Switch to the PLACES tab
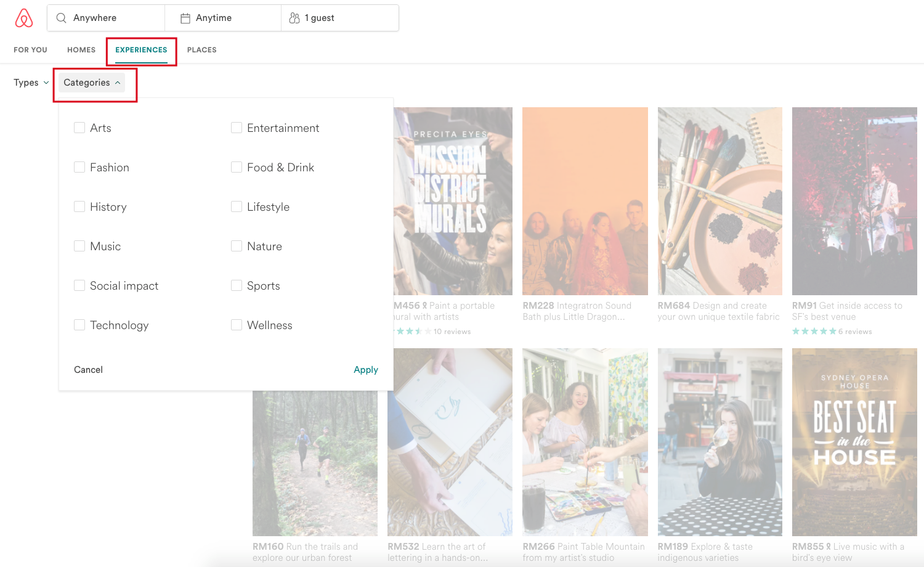Viewport: 924px width, 567px height. tap(201, 50)
